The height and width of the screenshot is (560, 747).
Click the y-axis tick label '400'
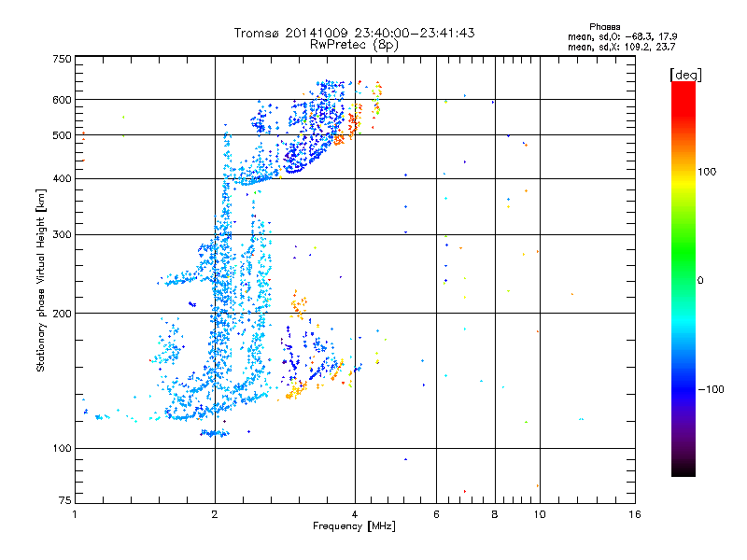click(62, 179)
